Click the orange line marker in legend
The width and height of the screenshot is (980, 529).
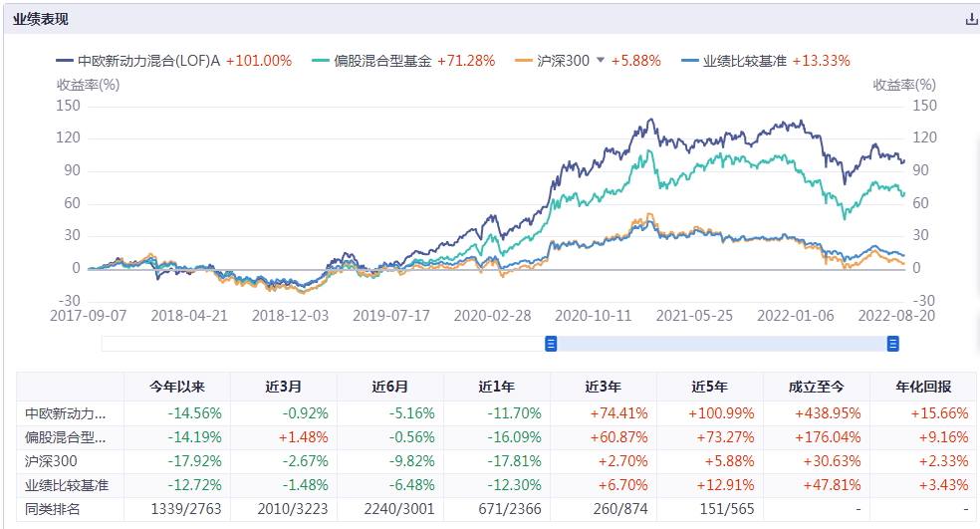[x=523, y=61]
